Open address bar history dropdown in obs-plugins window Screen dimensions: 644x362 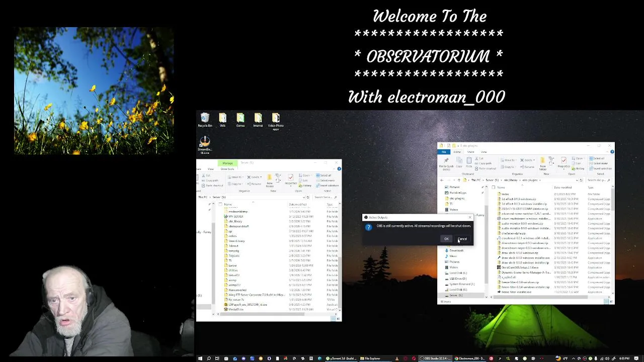coord(577,180)
